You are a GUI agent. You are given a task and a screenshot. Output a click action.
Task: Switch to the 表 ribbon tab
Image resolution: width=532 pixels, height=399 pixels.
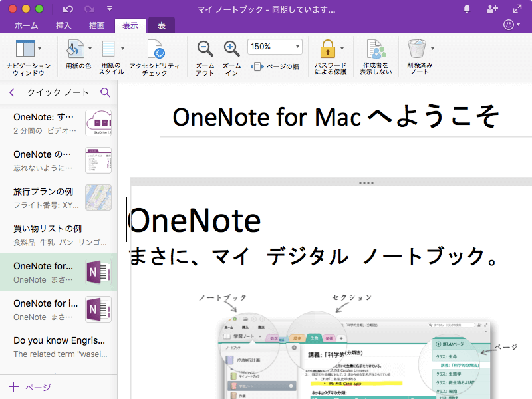[161, 25]
